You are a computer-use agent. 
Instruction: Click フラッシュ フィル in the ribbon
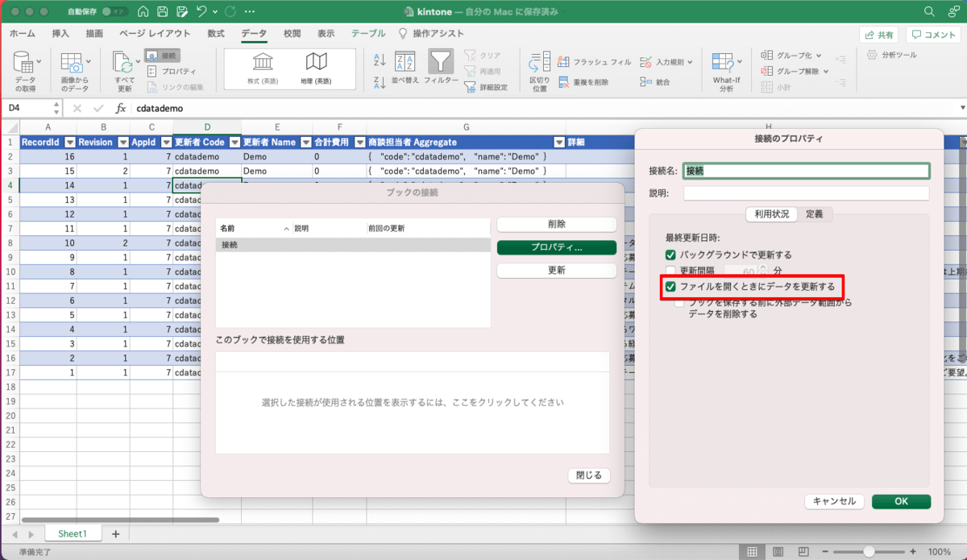[x=594, y=62]
